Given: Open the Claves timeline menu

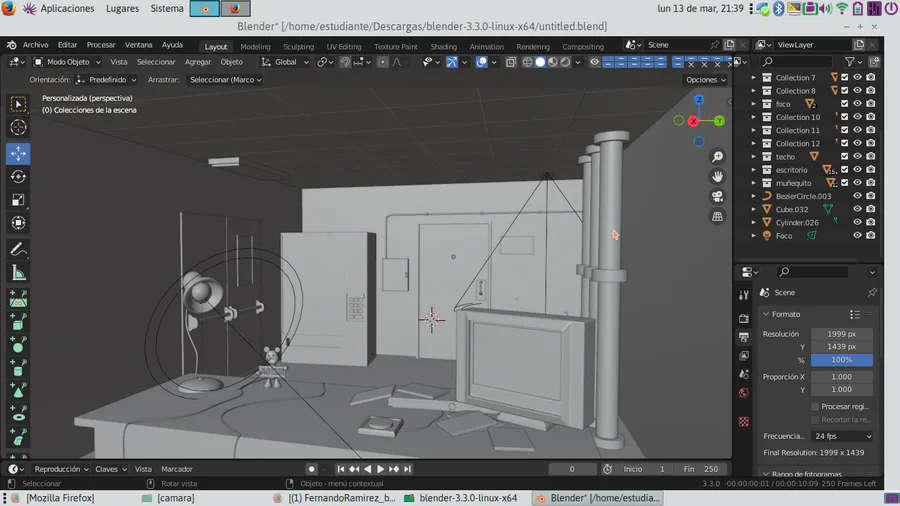Looking at the screenshot, I should (x=110, y=469).
